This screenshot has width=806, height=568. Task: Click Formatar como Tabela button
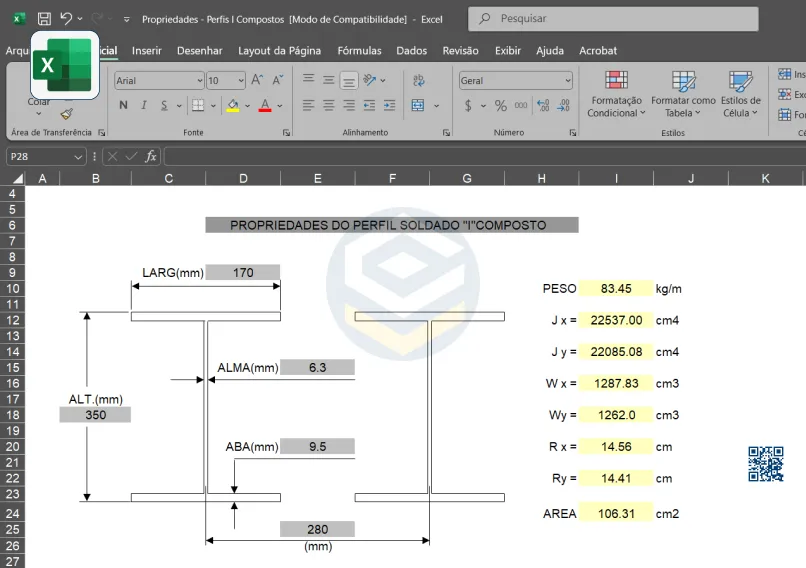pos(683,94)
